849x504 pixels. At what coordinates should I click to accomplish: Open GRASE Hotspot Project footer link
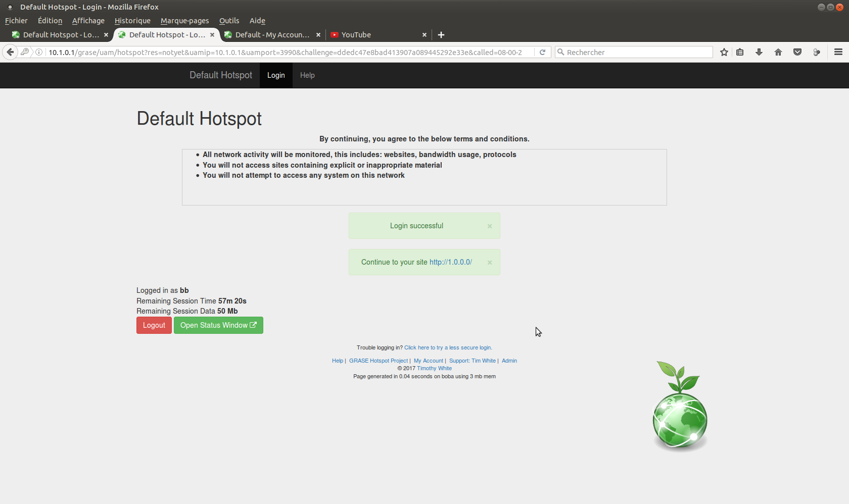coord(379,361)
